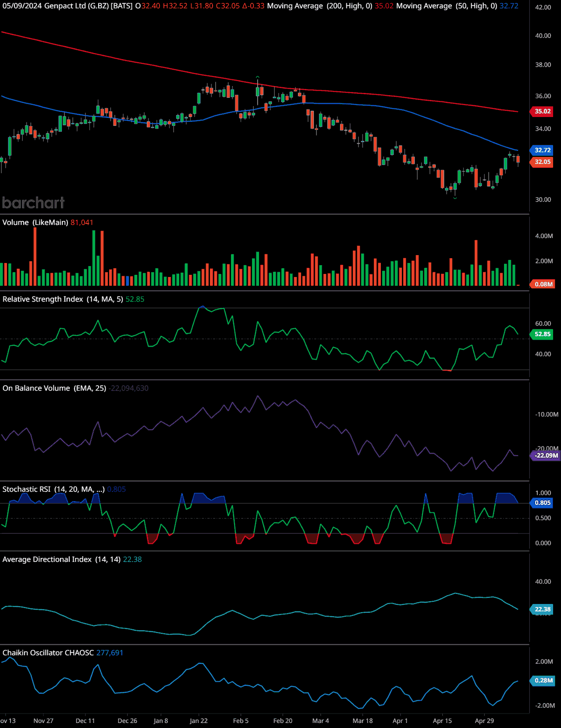Click the 0.500 Stochastic RSI axis label
Screen dimensions: 561x728
[x=543, y=518]
